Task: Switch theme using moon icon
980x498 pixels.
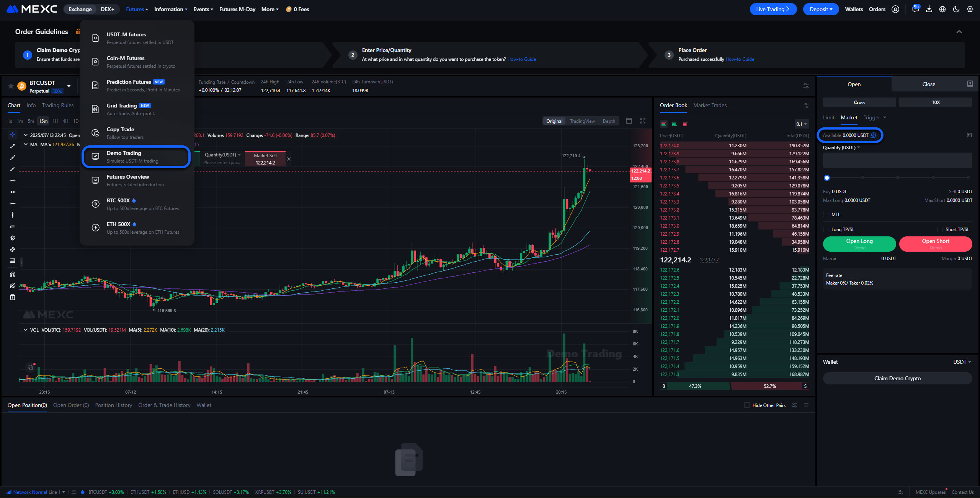Action: click(956, 9)
